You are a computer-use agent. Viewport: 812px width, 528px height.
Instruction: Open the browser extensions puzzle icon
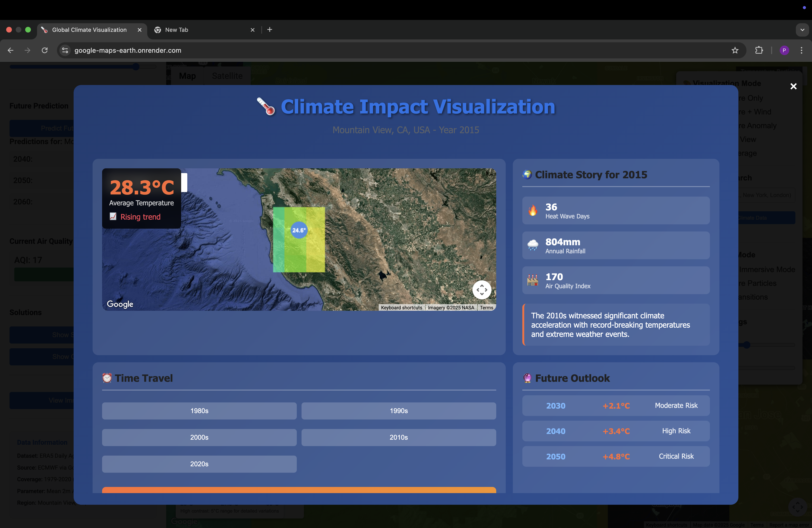759,51
